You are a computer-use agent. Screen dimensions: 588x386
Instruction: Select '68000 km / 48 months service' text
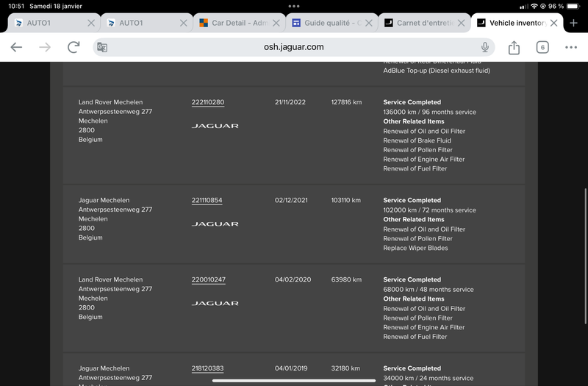point(429,289)
